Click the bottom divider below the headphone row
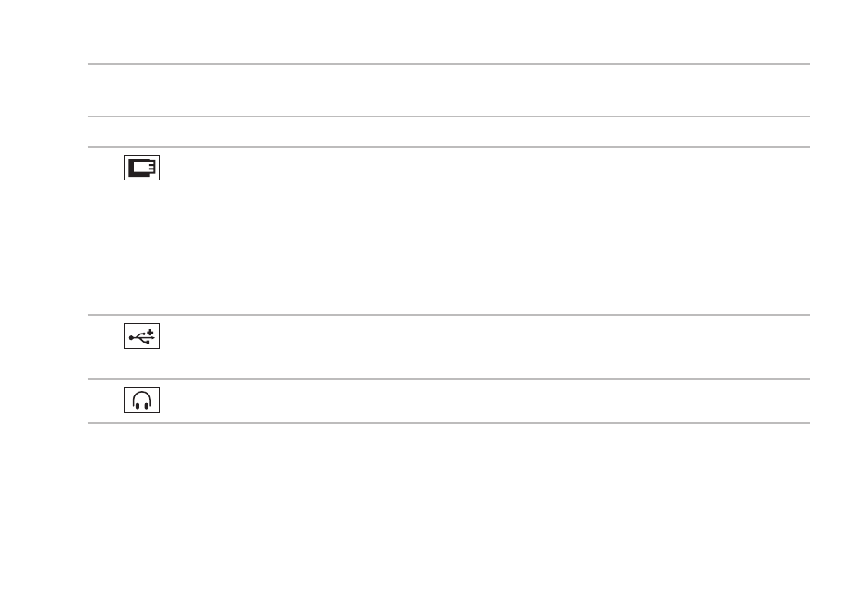Image resolution: width=868 pixels, height=616 pixels. pos(449,423)
